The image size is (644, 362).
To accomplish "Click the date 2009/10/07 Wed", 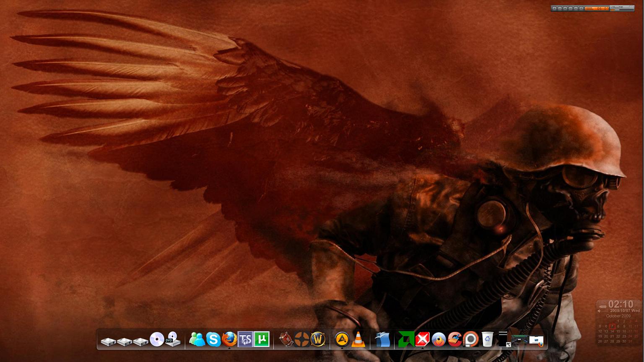I will pyautogui.click(x=625, y=311).
